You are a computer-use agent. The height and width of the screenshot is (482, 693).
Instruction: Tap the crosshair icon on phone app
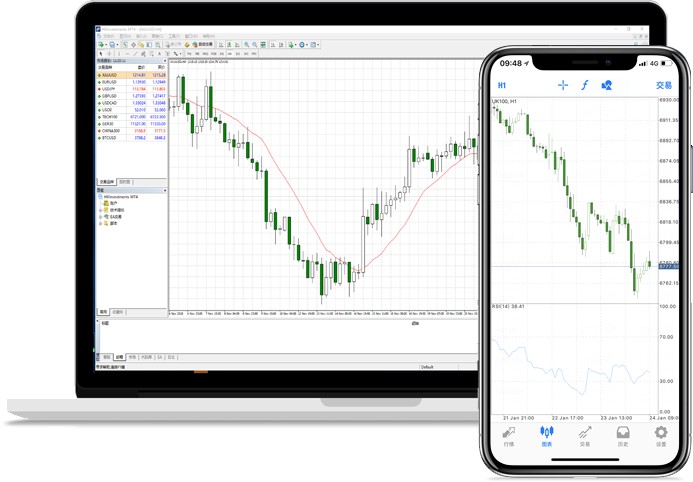coord(563,85)
